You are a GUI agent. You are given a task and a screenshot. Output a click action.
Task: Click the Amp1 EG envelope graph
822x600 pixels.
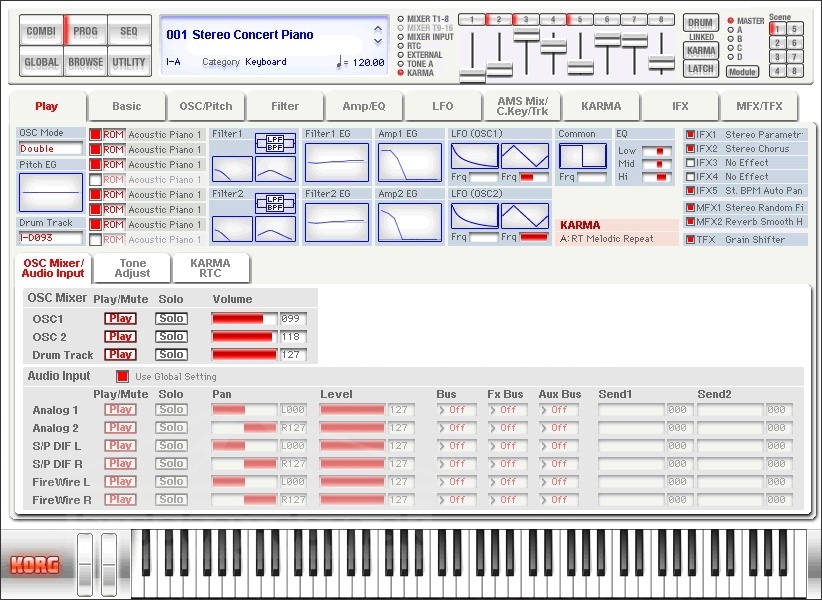[x=409, y=162]
